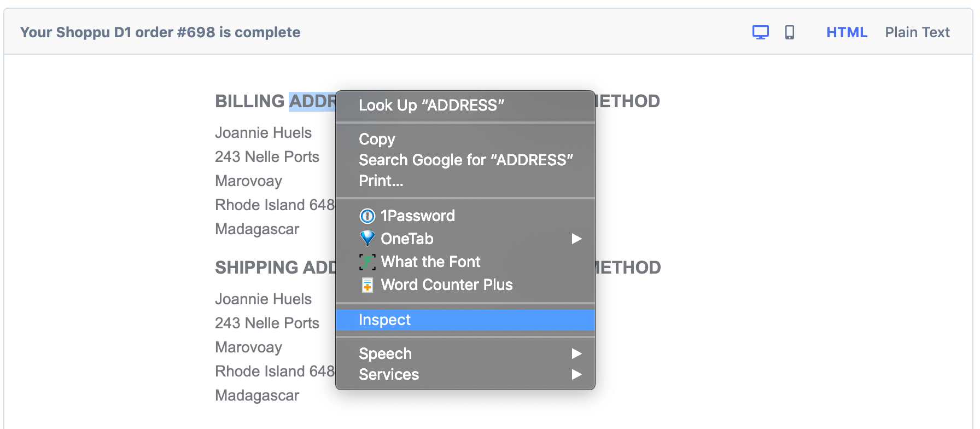Select Search Google for "ADDRESS"
This screenshot has width=980, height=429.
465,160
